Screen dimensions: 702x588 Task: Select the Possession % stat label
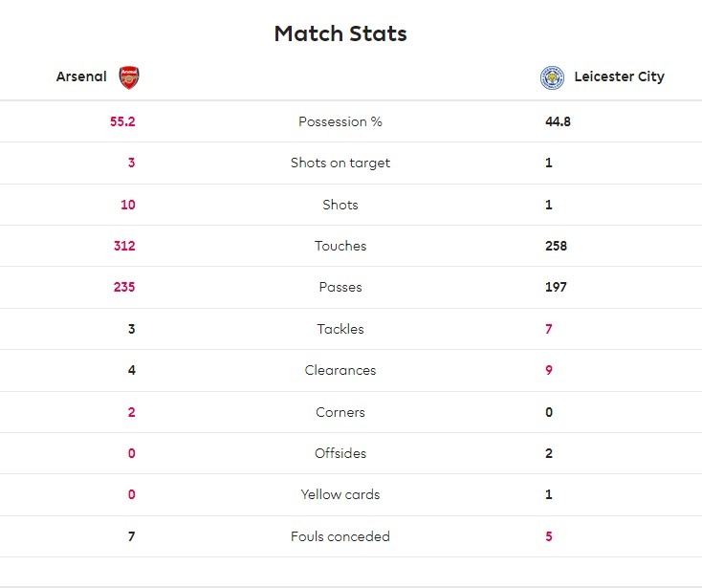click(340, 121)
